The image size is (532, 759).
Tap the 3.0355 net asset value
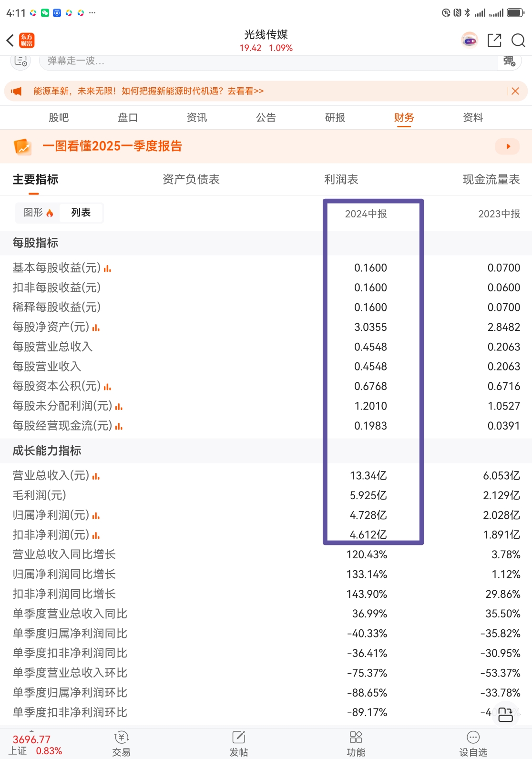point(370,328)
